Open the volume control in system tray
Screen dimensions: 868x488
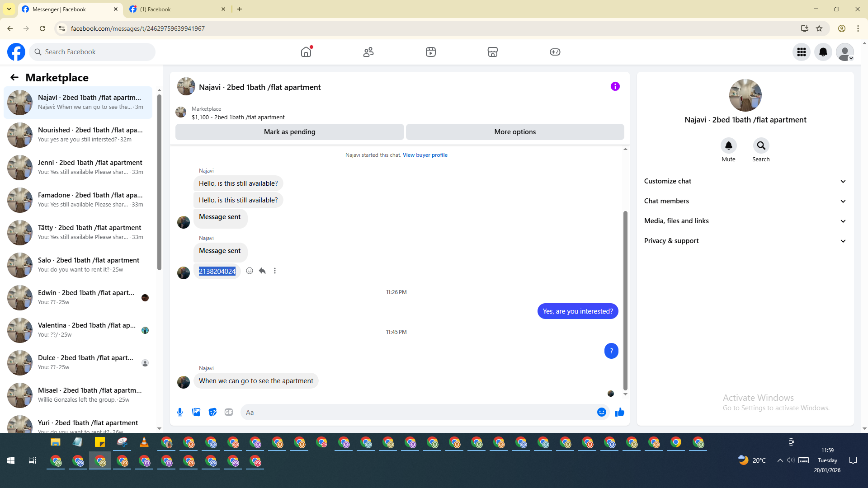tap(791, 460)
